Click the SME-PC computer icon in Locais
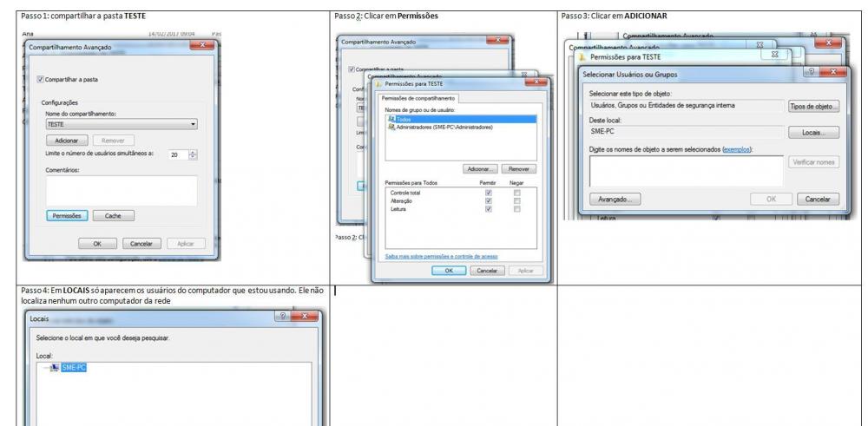The image size is (868, 426). click(55, 368)
